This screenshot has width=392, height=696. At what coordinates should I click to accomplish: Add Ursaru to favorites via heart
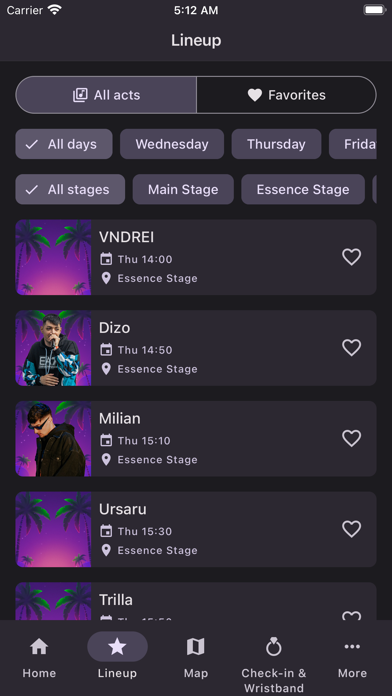tap(352, 529)
